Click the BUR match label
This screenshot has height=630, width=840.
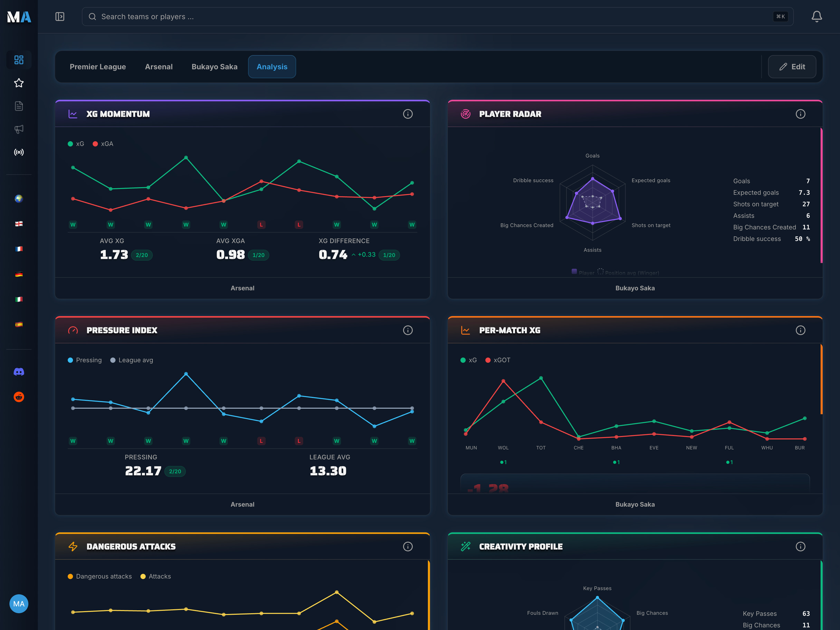(x=800, y=448)
